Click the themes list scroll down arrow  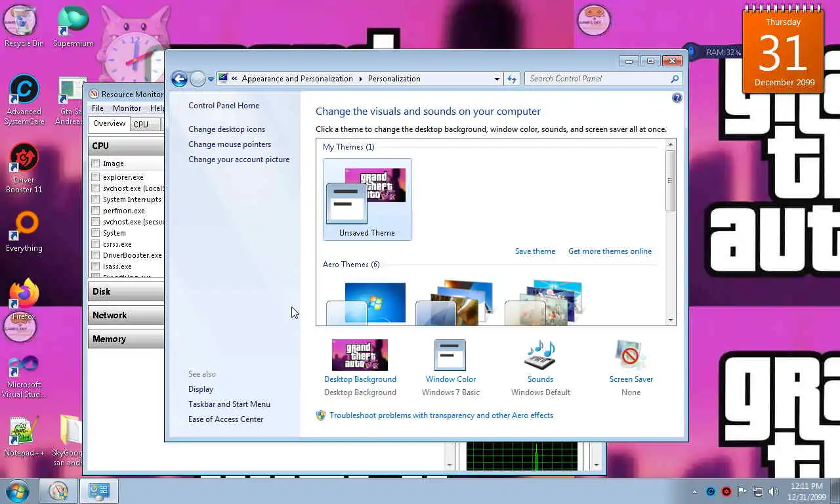point(671,320)
